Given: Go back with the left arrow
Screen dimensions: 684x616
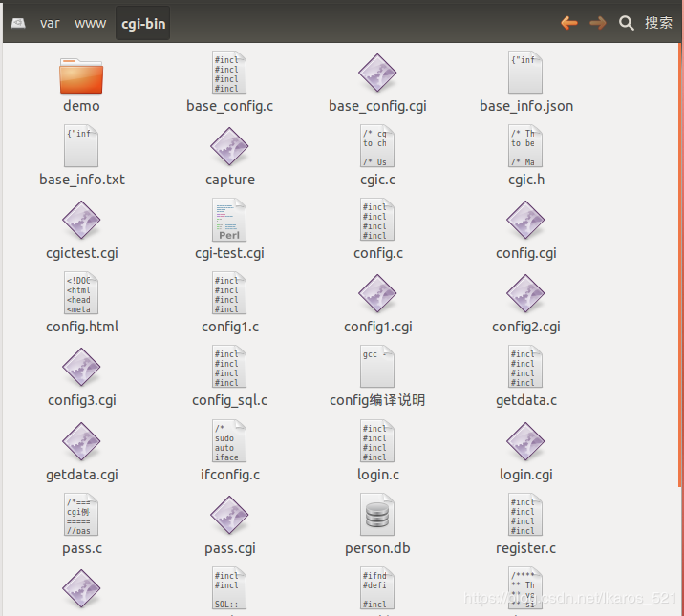Looking at the screenshot, I should (x=569, y=23).
